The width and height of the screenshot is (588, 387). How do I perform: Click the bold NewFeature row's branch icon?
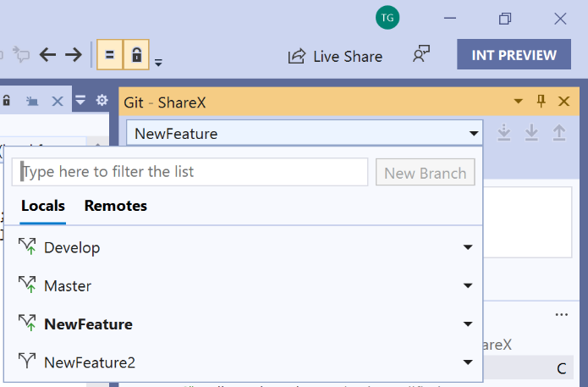(x=27, y=323)
